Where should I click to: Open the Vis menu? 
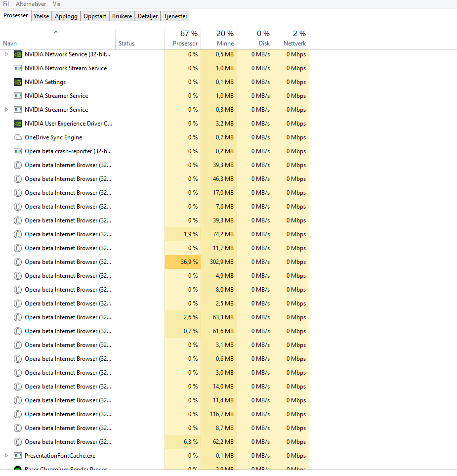[x=56, y=4]
